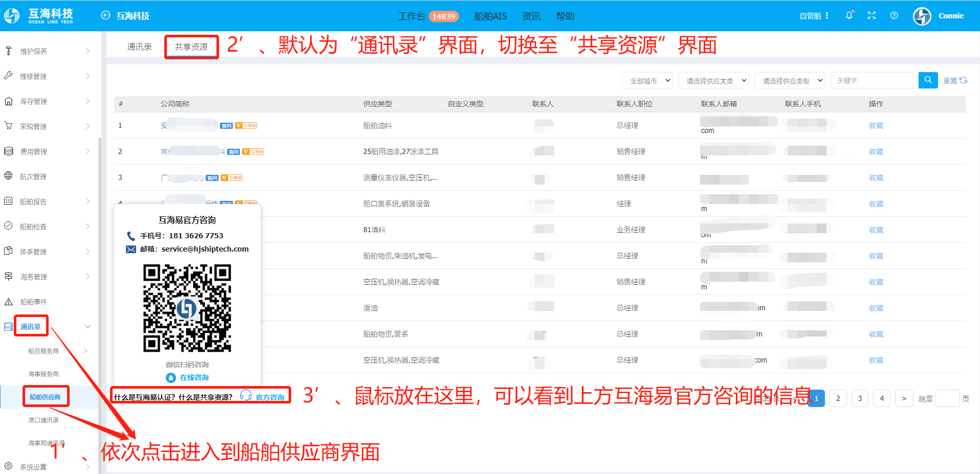Image resolution: width=980 pixels, height=474 pixels.
Task: Select 港口通讯录 in the sidebar
Action: click(43, 420)
